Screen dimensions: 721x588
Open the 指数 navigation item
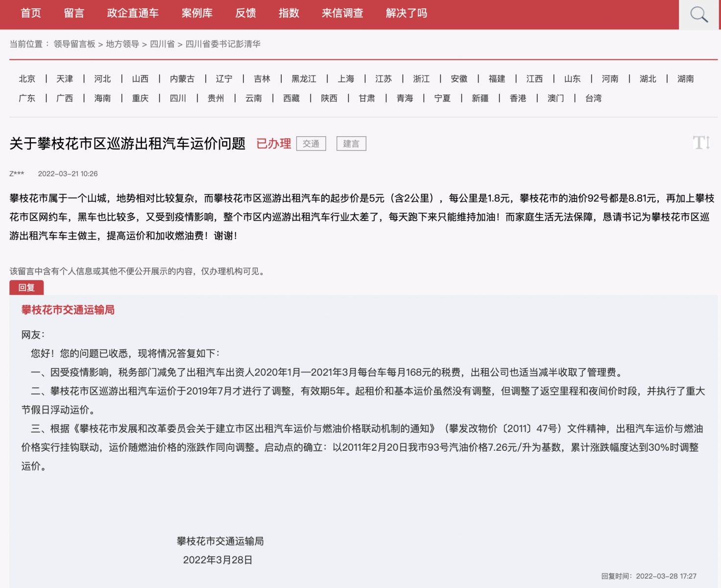[288, 13]
